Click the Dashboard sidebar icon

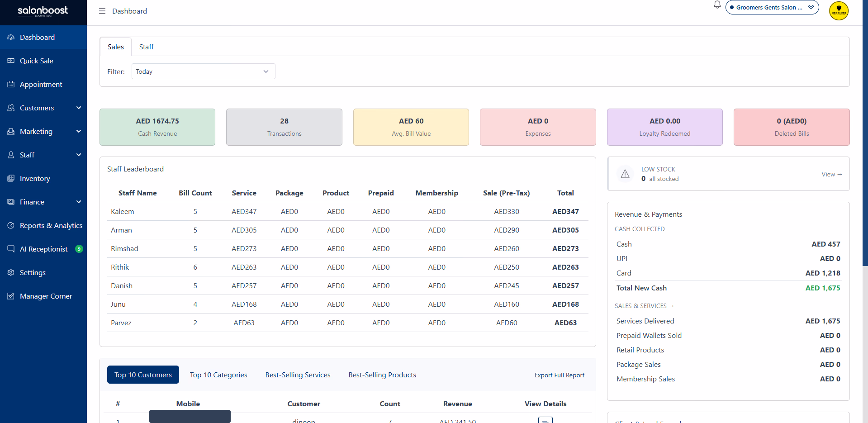click(11, 37)
